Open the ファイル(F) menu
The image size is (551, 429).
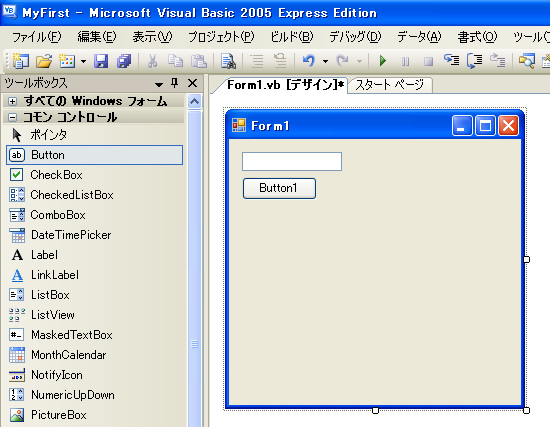coord(37,37)
